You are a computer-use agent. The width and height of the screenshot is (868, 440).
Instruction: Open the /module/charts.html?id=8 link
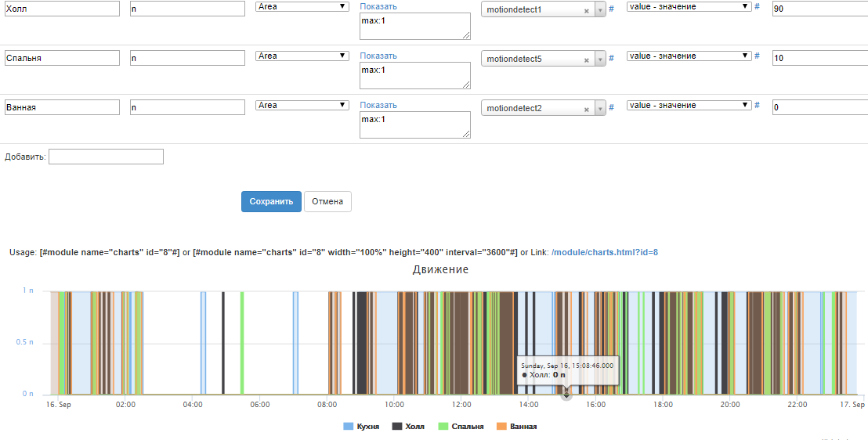(604, 252)
